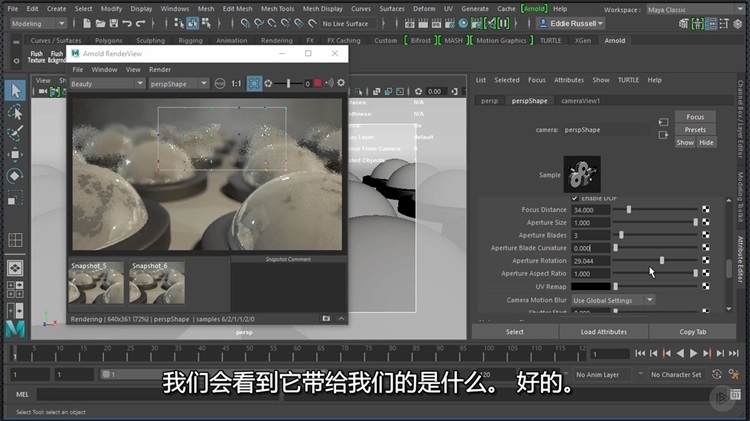
Task: Click the Render Settings clapper icon
Action: [450, 23]
